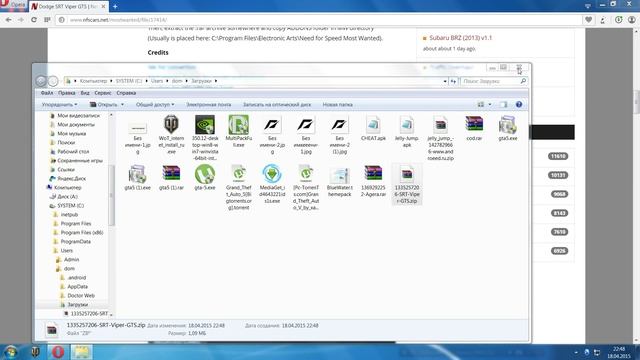This screenshot has width=640, height=360.
Task: Create a folder with Новая папка
Action: tap(338, 105)
